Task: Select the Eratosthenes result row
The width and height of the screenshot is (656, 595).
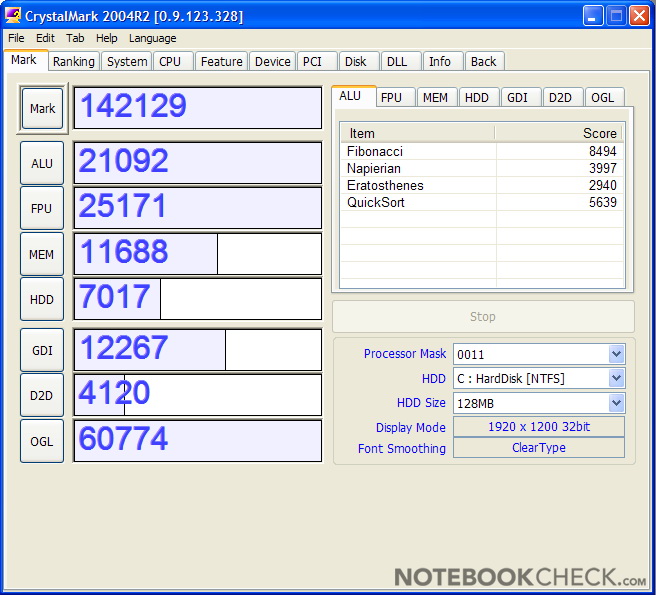Action: 482,185
